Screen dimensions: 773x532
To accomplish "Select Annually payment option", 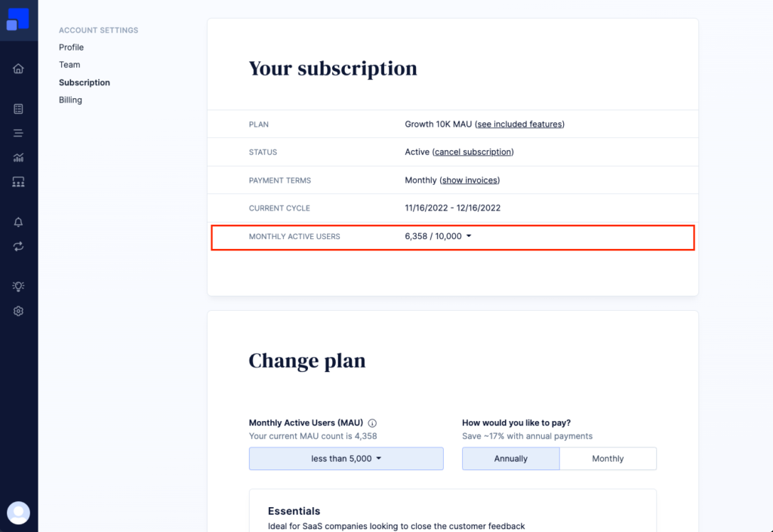I will coord(511,459).
